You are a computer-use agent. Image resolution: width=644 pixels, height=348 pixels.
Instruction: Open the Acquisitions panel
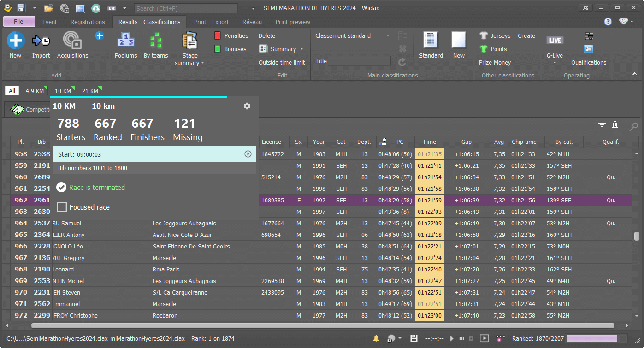click(x=72, y=45)
